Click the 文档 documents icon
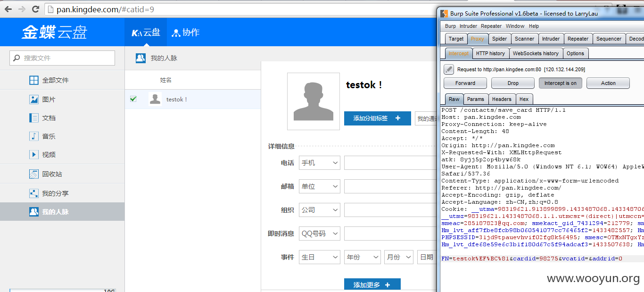The height and width of the screenshot is (292, 644). point(34,118)
